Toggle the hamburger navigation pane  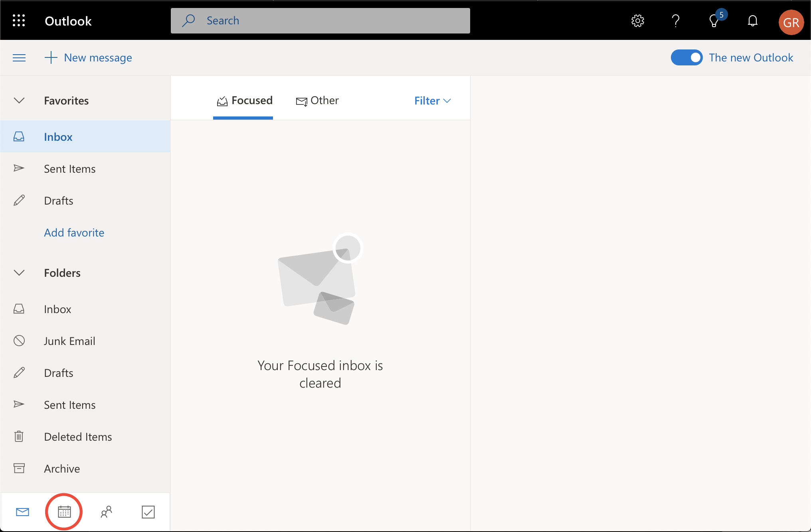coord(19,58)
